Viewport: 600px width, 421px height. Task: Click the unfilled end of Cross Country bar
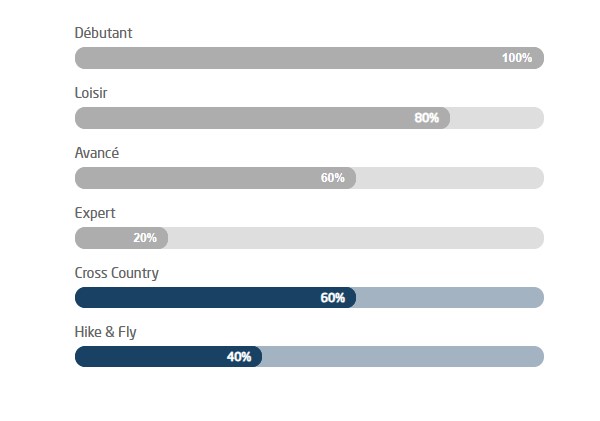point(450,298)
